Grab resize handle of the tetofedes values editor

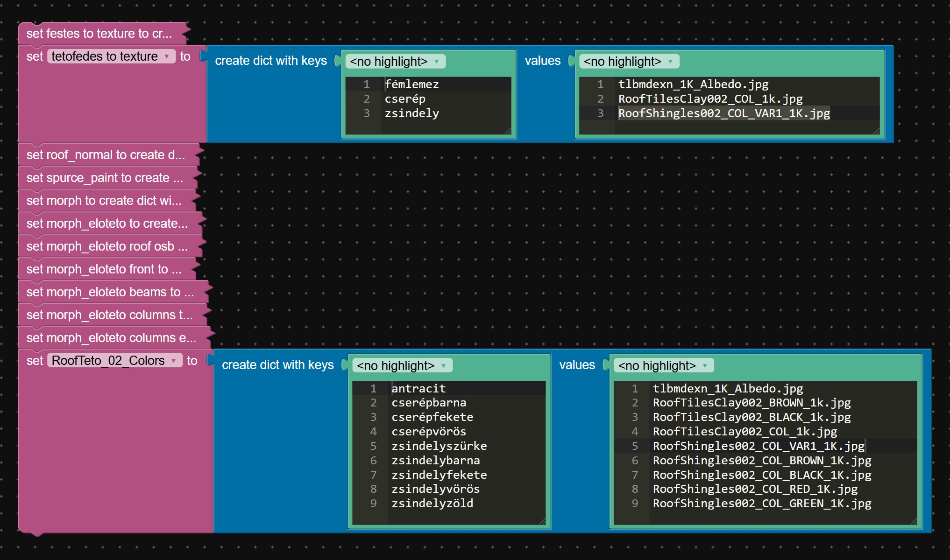click(x=876, y=131)
